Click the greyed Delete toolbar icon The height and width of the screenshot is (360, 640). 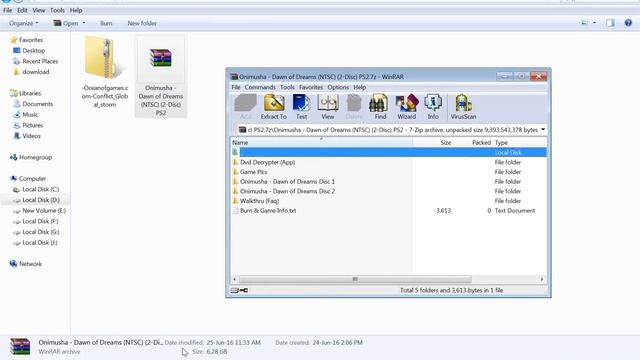[x=354, y=107]
